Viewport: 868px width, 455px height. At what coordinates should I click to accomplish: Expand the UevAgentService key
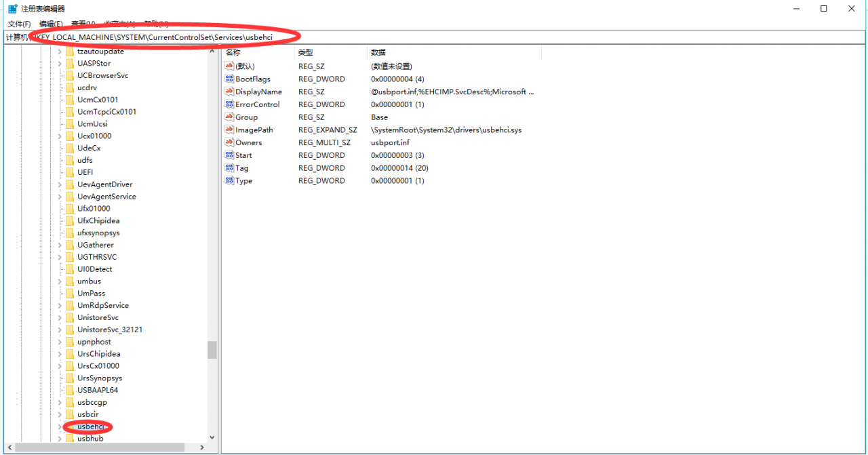59,197
